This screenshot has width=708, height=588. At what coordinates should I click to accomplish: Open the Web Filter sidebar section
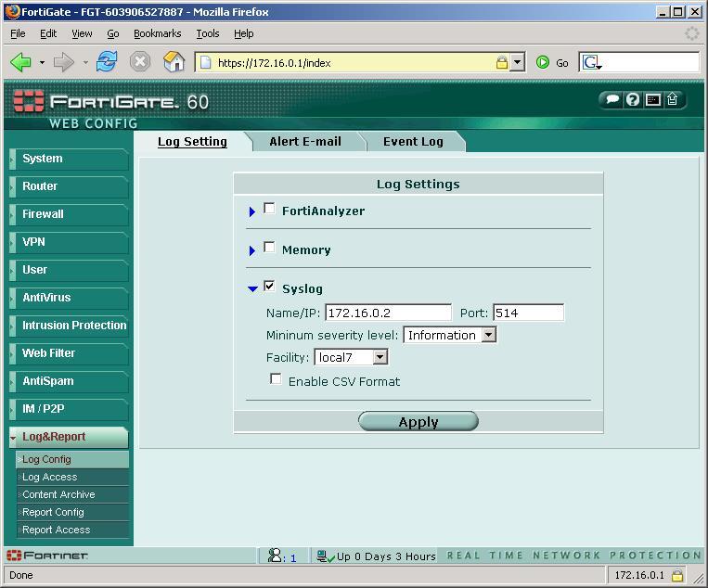69,353
